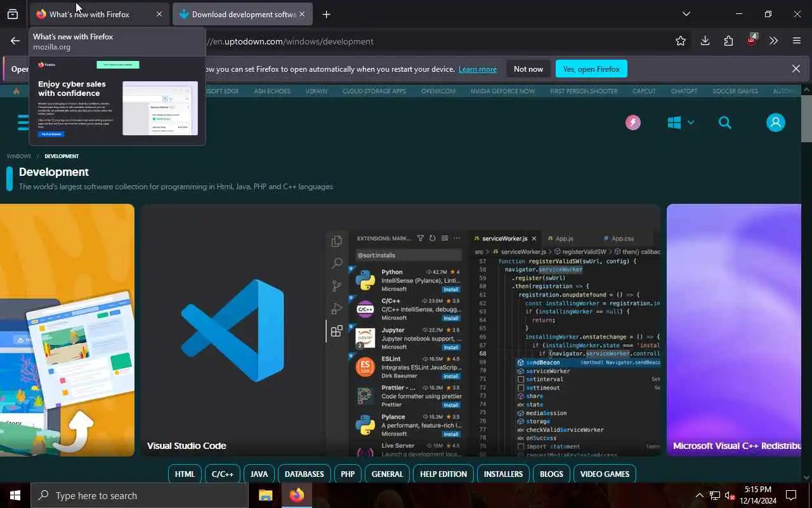Open the Windows Start menu
Image resolution: width=812 pixels, height=508 pixels.
(x=15, y=495)
